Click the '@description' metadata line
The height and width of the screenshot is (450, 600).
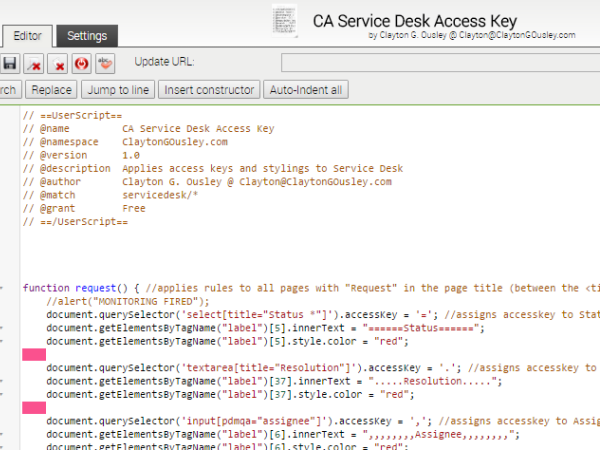[213, 168]
